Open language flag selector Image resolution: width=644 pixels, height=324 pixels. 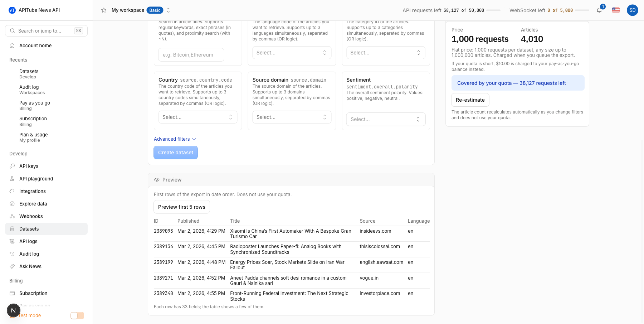pos(616,10)
